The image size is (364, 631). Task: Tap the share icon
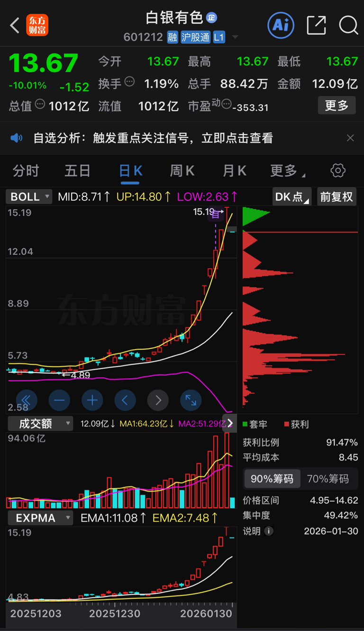click(316, 25)
